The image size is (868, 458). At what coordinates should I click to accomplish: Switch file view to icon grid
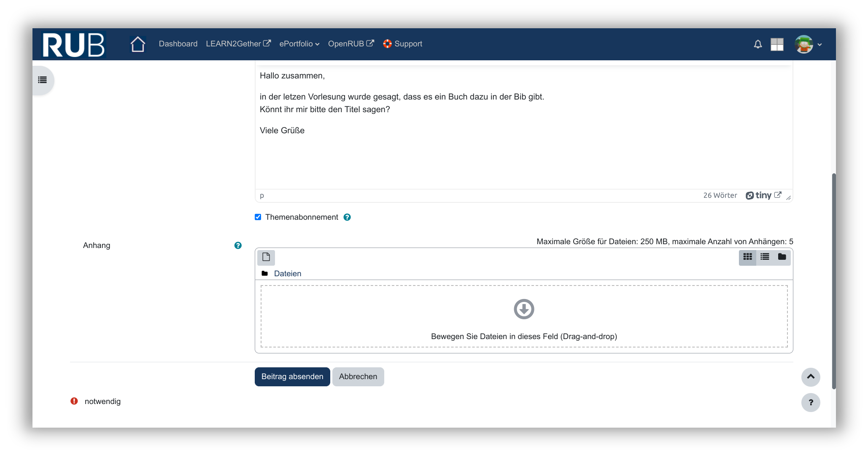(x=747, y=257)
